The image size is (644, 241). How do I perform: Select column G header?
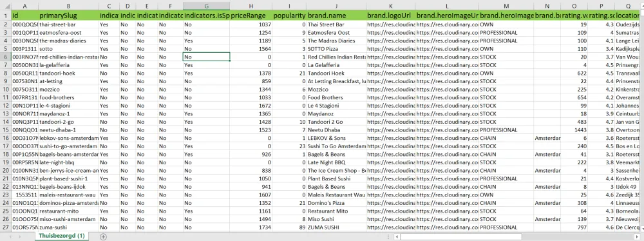[x=206, y=6]
